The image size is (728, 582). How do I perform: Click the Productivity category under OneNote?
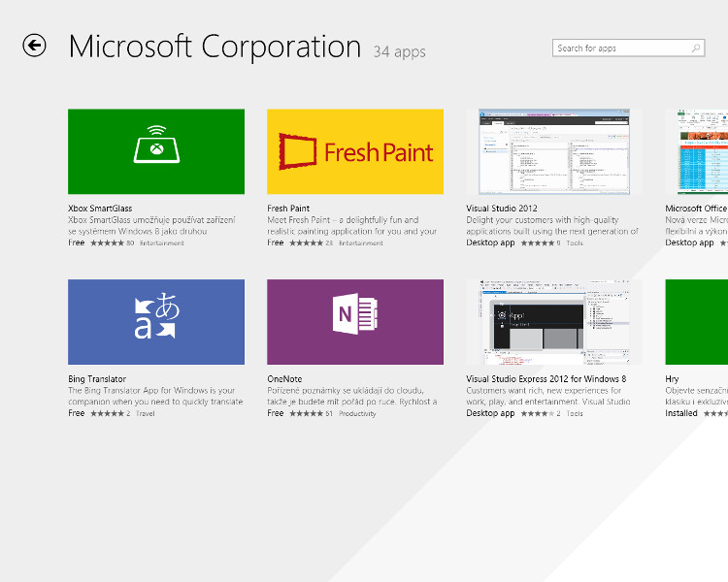coord(357,414)
